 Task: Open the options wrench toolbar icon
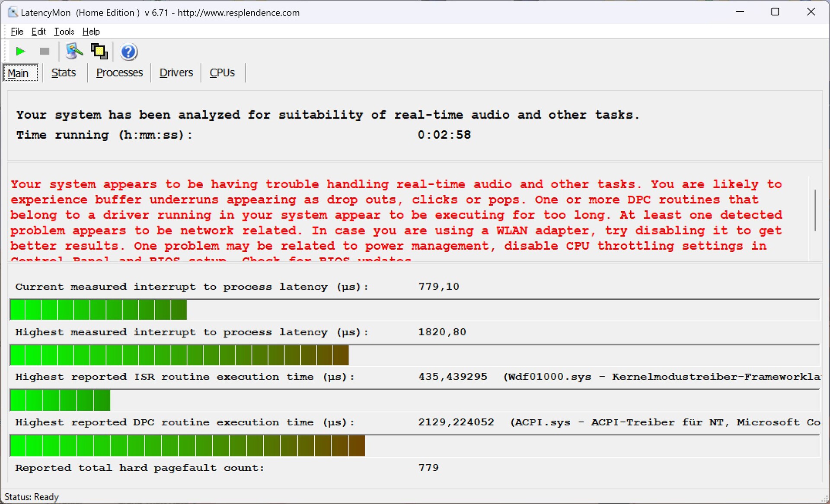point(74,51)
